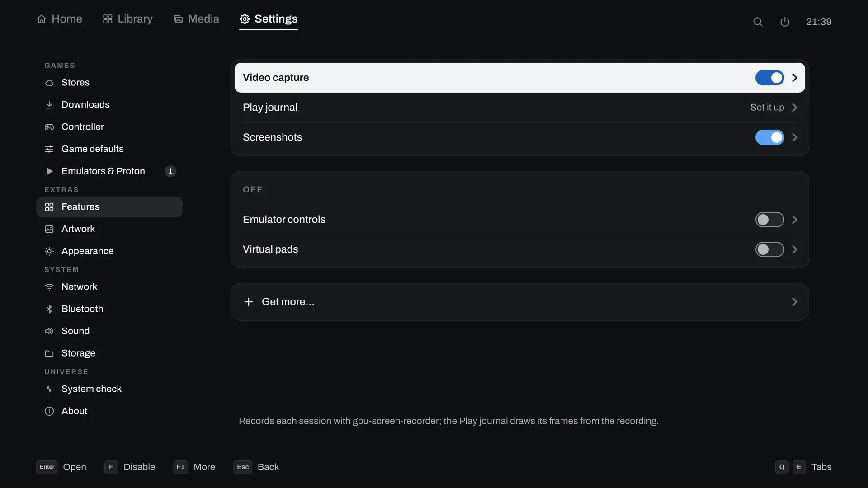This screenshot has height=488, width=868.
Task: Go to Controller settings
Action: pos(109,127)
